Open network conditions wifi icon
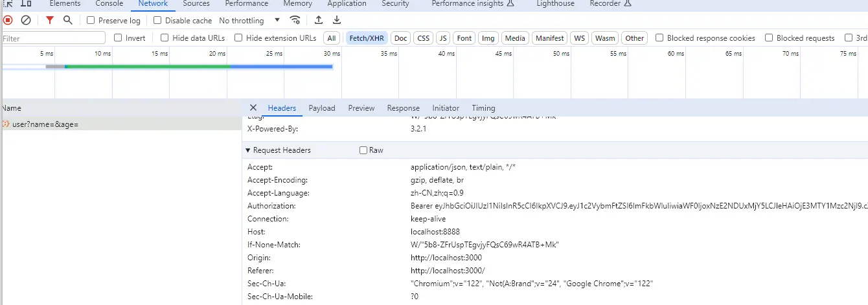This screenshot has width=868, height=305. 295,21
